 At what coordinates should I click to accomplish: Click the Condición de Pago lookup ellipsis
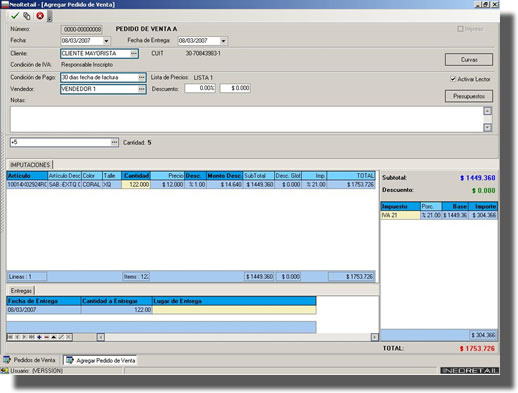(x=142, y=77)
